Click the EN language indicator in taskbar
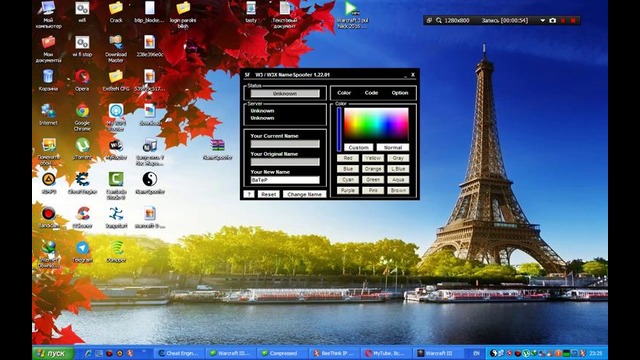The width and height of the screenshot is (640, 360). [x=476, y=353]
